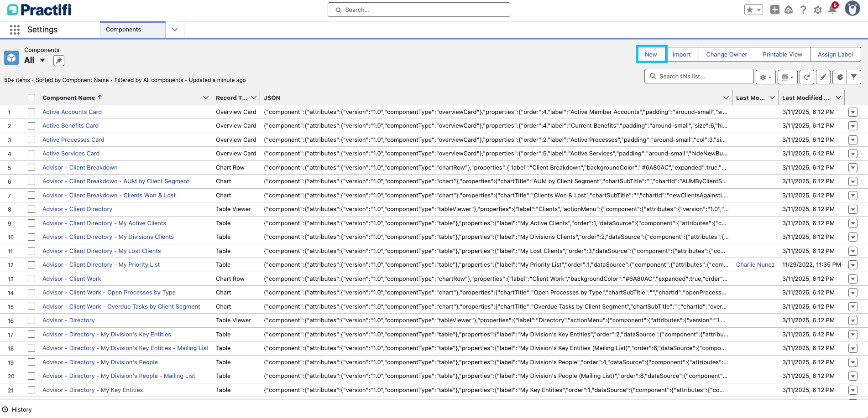Open the notifications bell
This screenshot has width=868, height=418.
click(x=832, y=10)
